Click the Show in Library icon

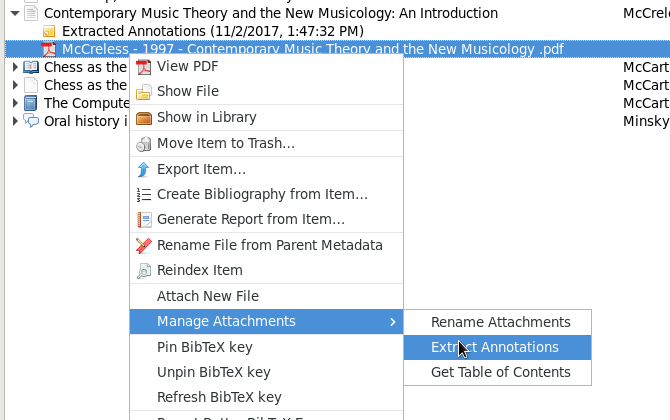pos(143,118)
